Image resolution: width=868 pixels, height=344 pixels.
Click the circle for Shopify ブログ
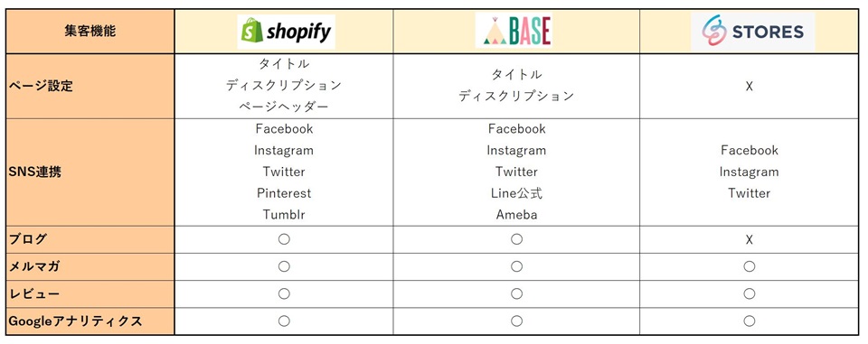(284, 239)
